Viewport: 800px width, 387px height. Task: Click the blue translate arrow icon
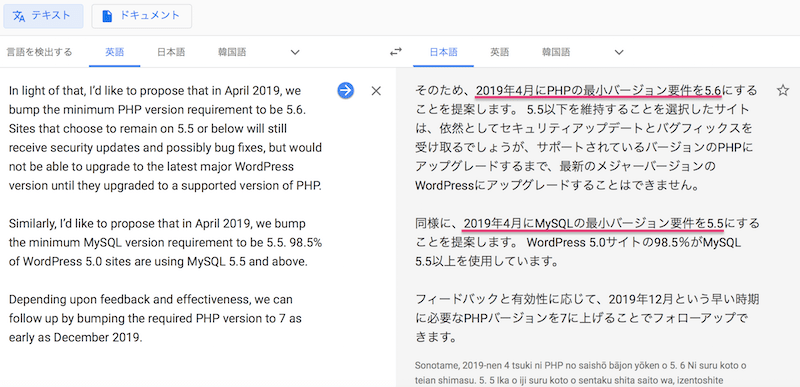tap(345, 91)
